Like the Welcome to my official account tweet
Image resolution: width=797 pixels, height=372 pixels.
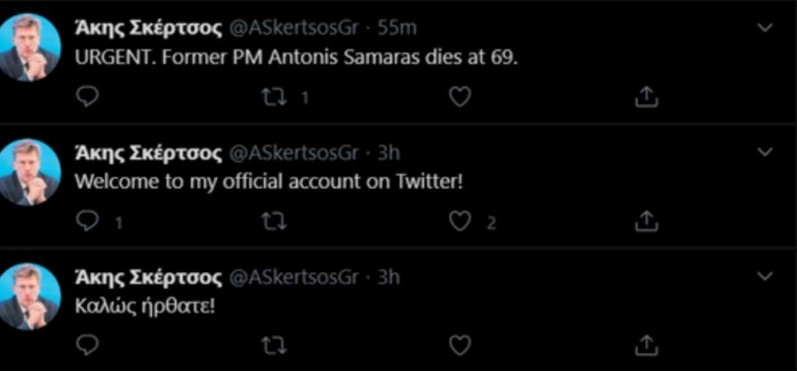click(460, 222)
